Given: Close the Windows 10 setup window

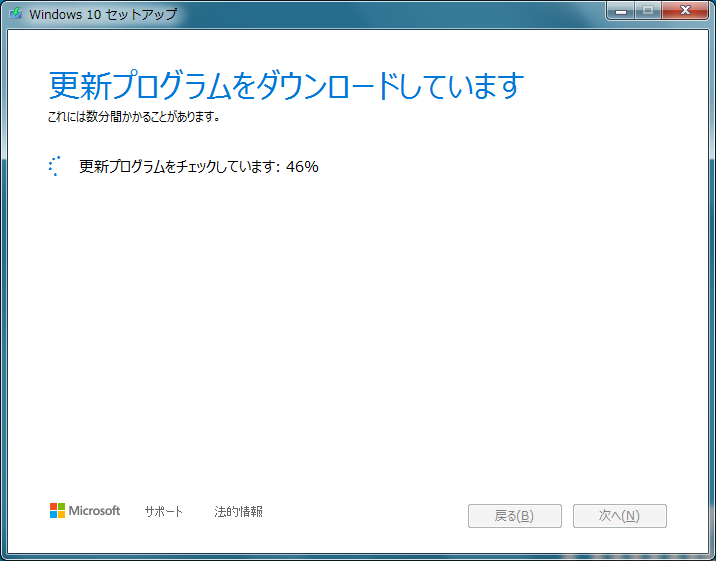Looking at the screenshot, I should (685, 11).
